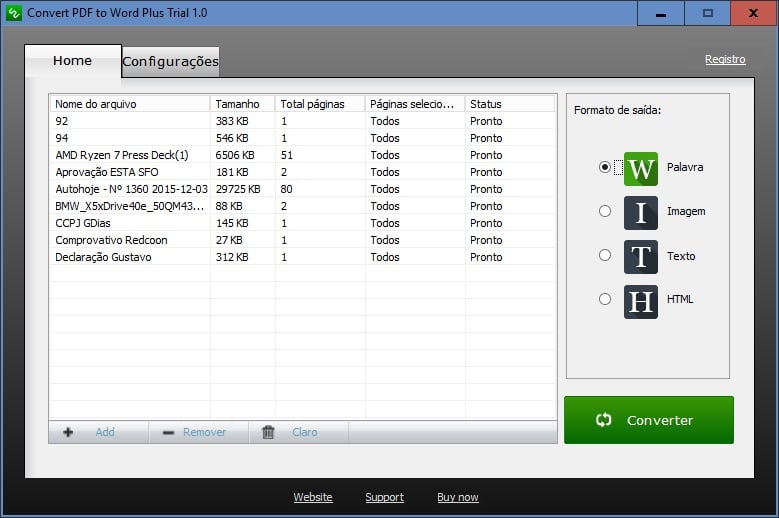Click the trash can Claro icon
Viewport: 779px width, 518px height.
(268, 432)
